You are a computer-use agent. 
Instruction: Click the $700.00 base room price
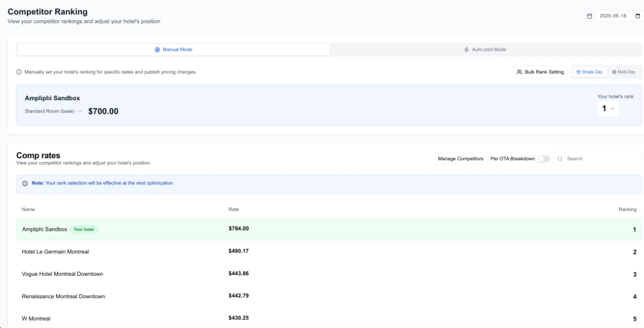(x=103, y=111)
